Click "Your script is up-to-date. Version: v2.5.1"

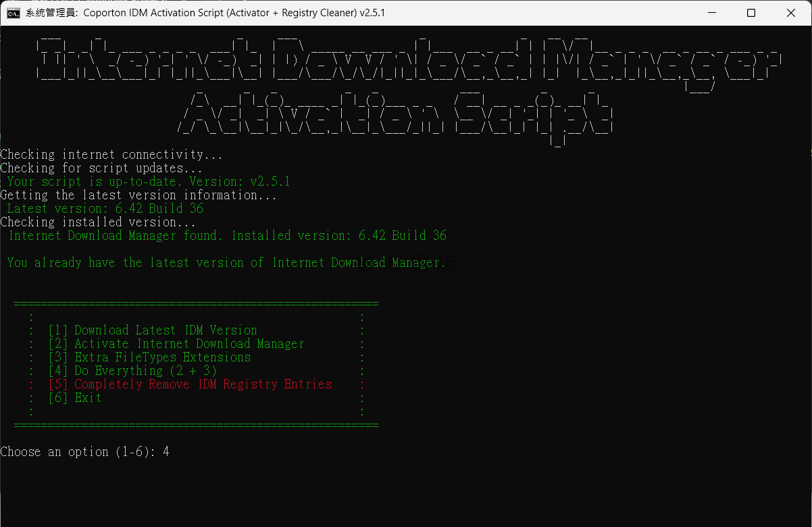pos(149,182)
